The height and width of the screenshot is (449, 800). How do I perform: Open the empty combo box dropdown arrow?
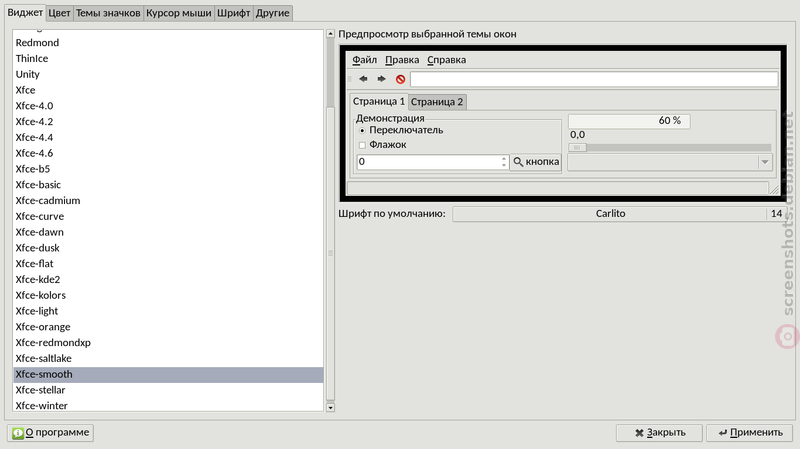[x=765, y=162]
